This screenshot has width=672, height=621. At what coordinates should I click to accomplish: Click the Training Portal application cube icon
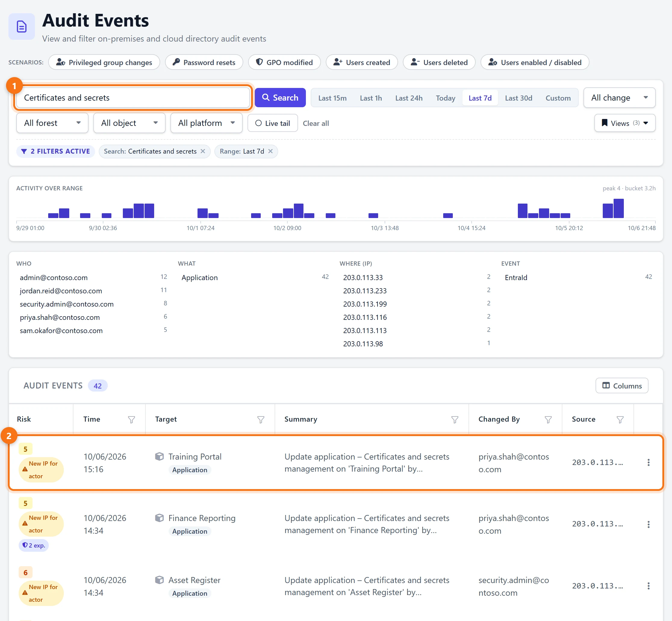[x=159, y=456]
